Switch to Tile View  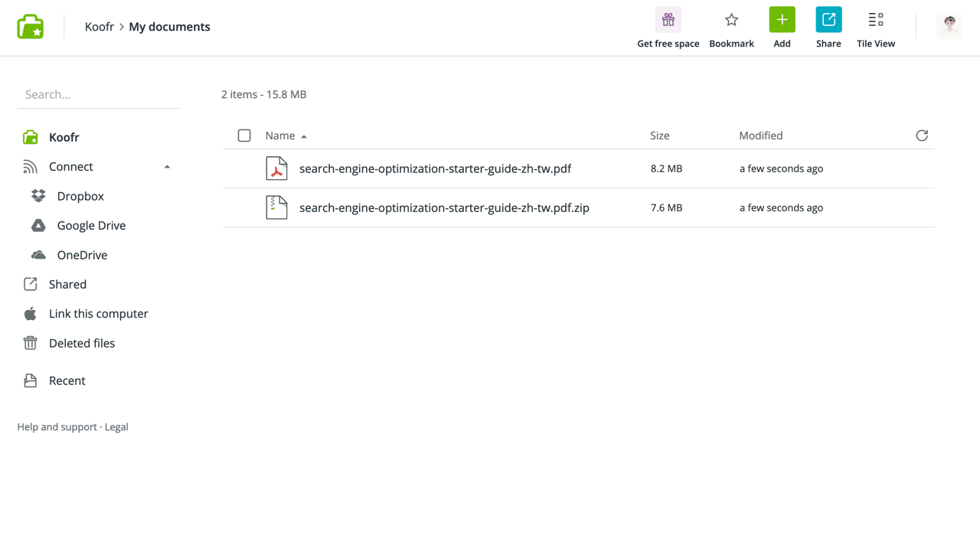click(x=875, y=21)
